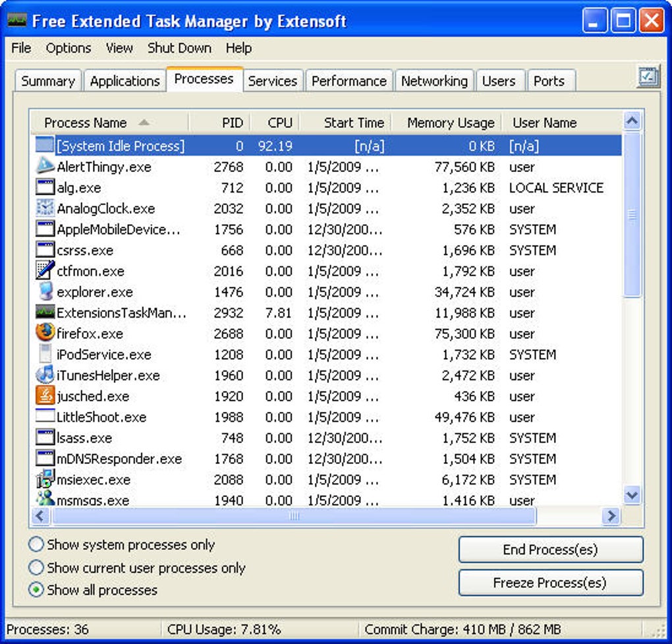Switch to the Networking tab

point(435,80)
